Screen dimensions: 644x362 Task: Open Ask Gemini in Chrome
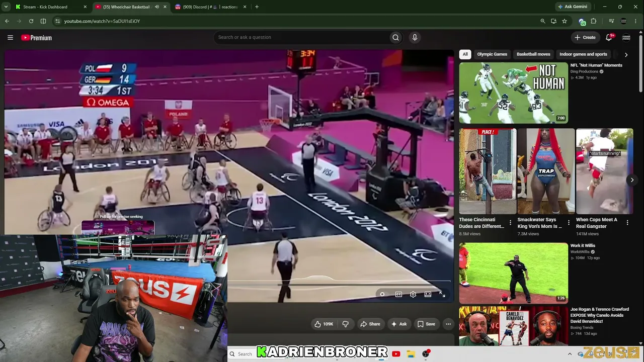[x=573, y=7]
